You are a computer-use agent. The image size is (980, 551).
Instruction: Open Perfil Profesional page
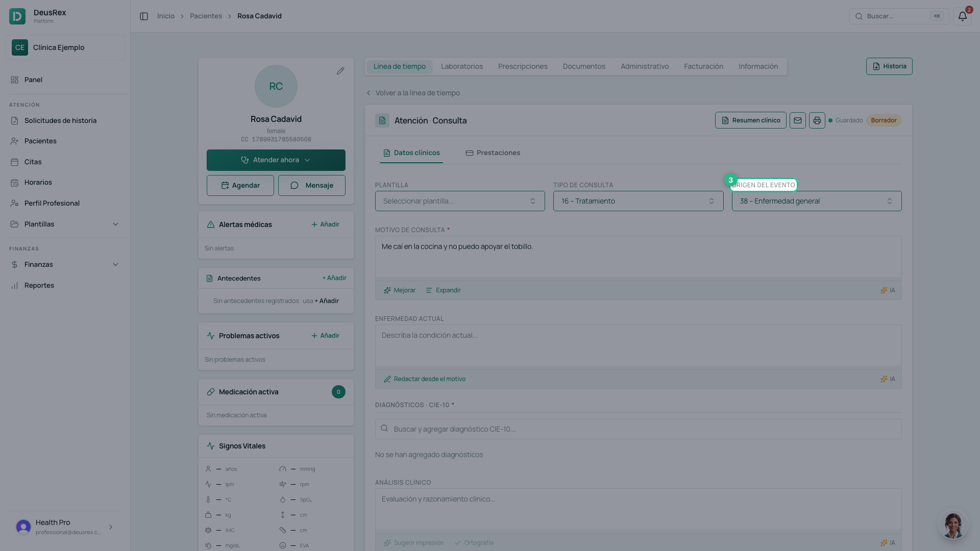[65, 203]
